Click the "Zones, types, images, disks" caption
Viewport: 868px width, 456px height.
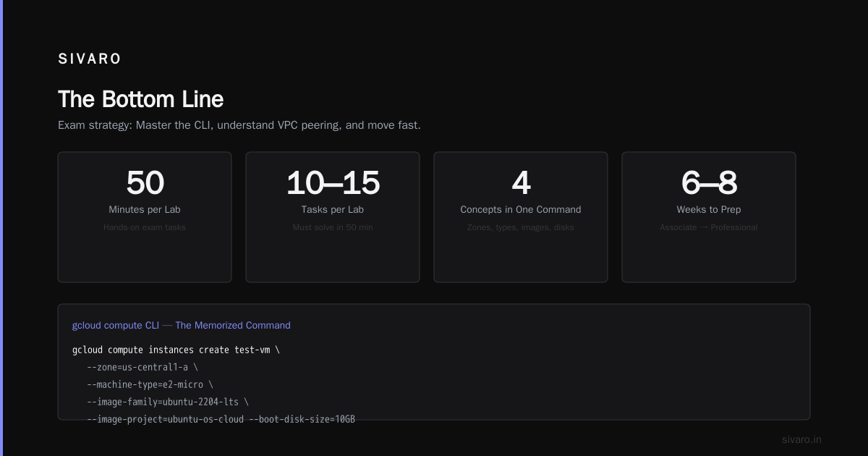tap(521, 227)
